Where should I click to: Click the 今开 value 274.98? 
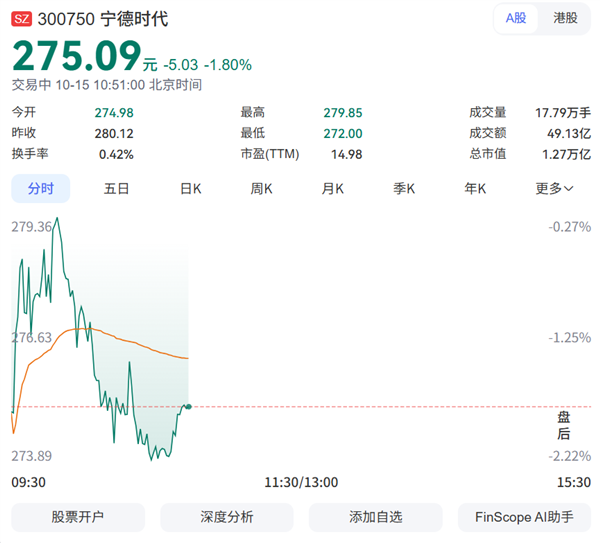pos(114,113)
